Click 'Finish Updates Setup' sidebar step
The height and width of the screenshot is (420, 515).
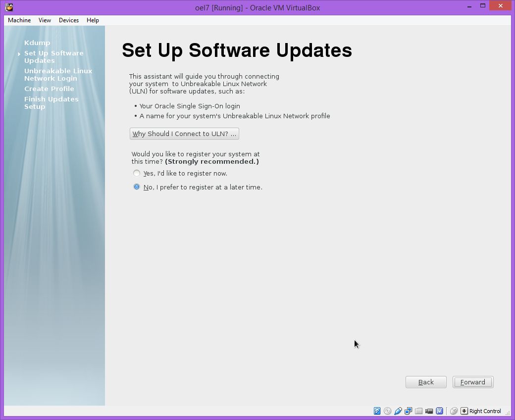coord(51,103)
